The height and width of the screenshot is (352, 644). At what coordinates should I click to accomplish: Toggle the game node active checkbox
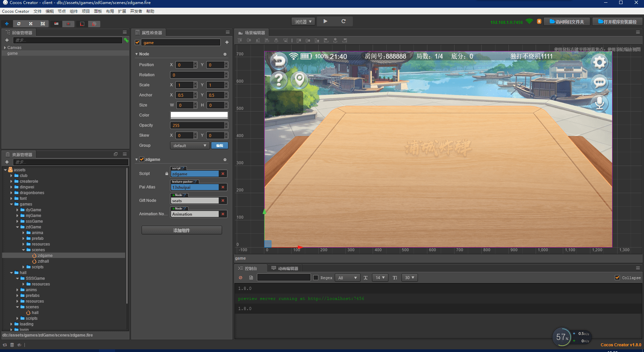137,42
